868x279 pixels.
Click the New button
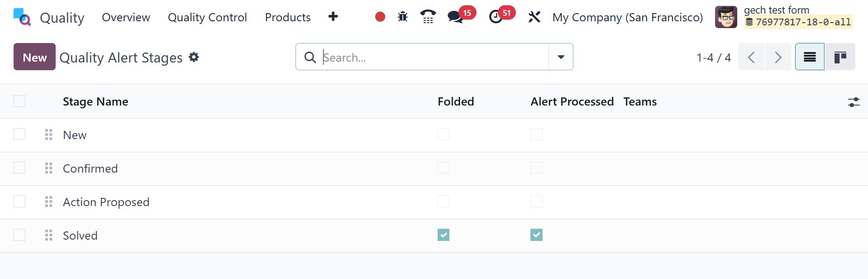point(34,57)
